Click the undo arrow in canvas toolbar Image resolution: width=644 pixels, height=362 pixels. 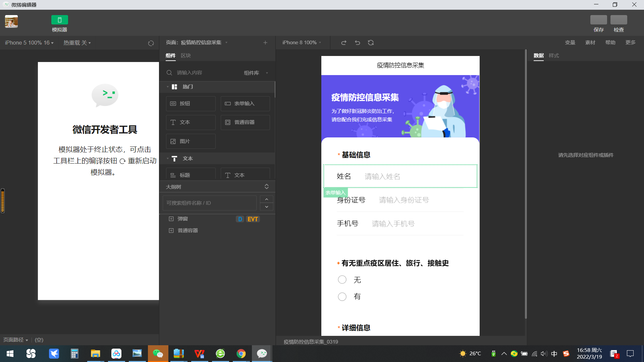click(x=358, y=43)
